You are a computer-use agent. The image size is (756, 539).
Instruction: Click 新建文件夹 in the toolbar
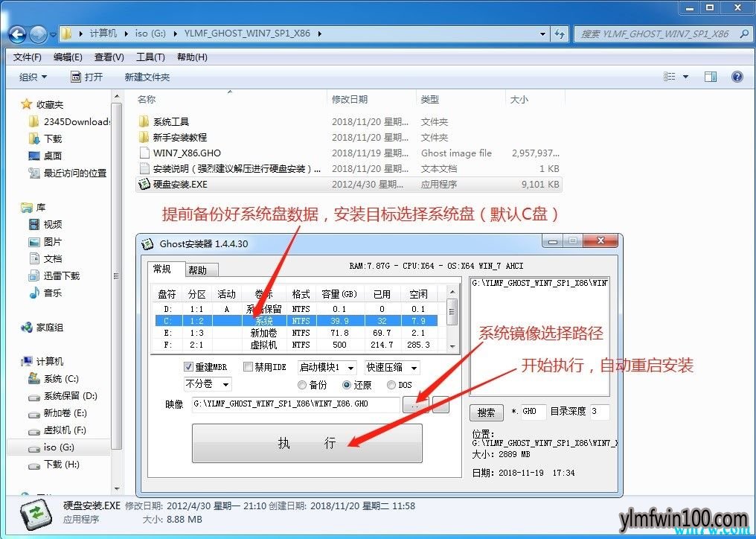(x=147, y=77)
